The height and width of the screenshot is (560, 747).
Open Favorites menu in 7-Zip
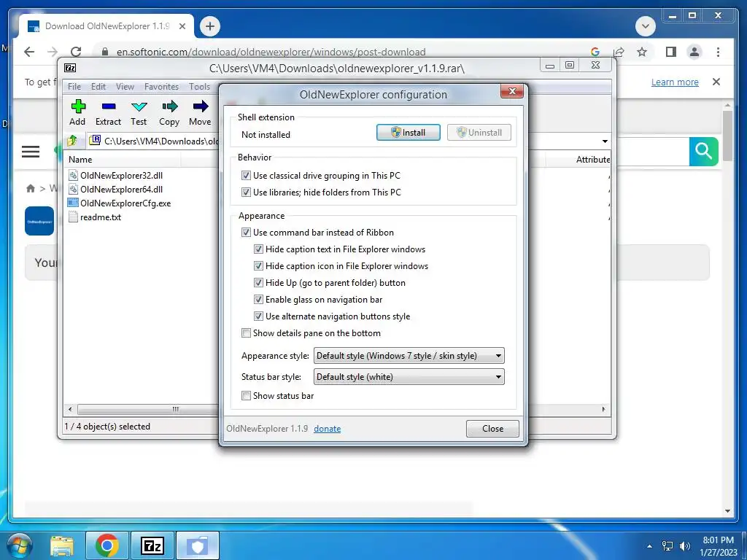(x=161, y=87)
